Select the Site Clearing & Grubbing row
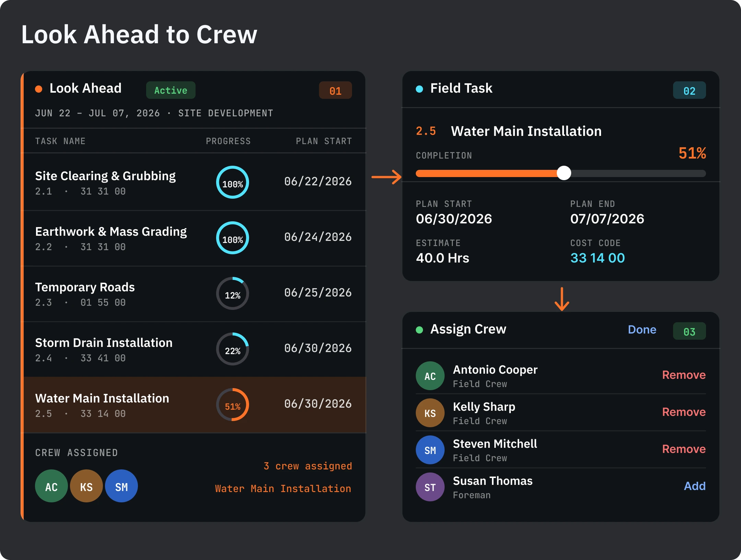The height and width of the screenshot is (560, 741). (x=194, y=182)
